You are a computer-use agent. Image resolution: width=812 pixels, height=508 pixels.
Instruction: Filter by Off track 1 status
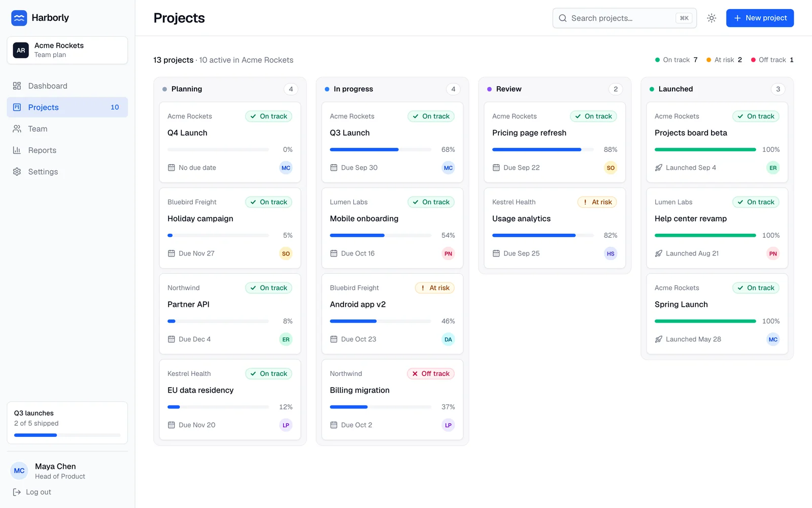click(772, 60)
